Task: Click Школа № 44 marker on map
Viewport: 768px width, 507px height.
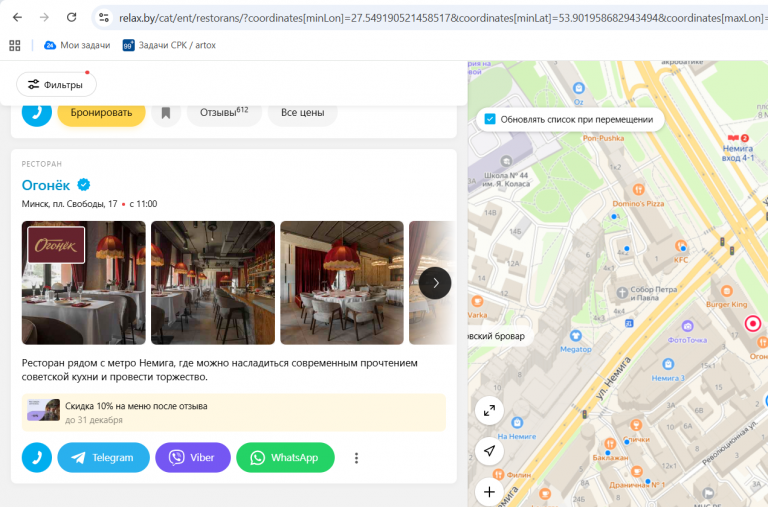Action: [506, 161]
